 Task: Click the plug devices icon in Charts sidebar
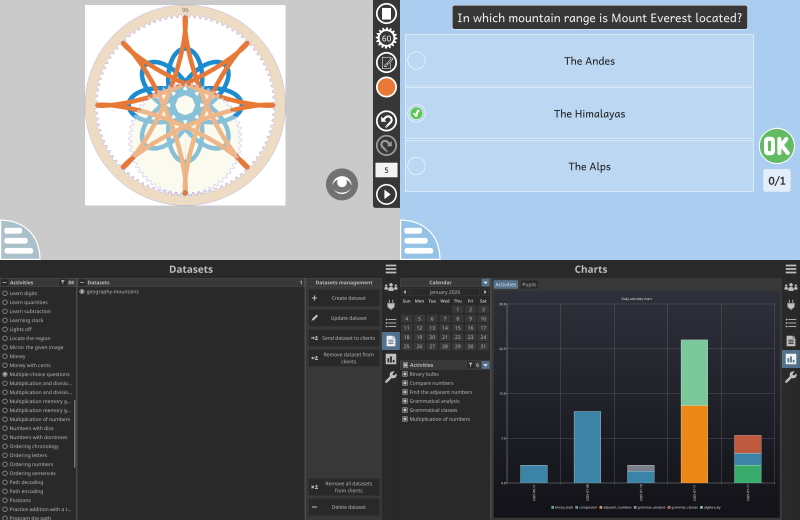coord(790,305)
